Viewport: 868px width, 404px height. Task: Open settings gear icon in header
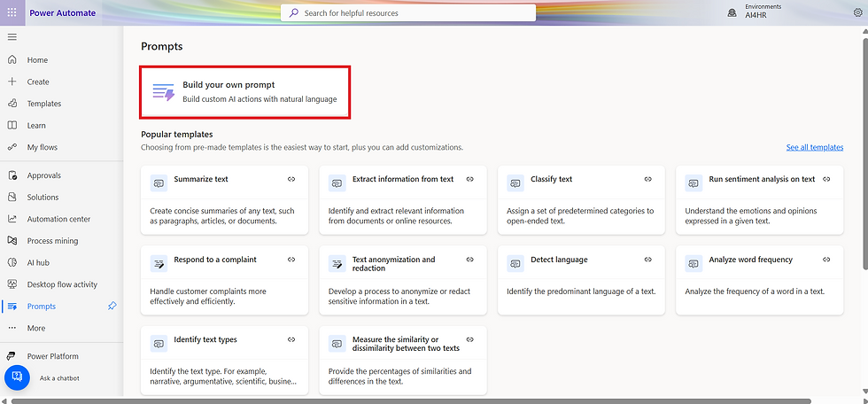tap(858, 12)
